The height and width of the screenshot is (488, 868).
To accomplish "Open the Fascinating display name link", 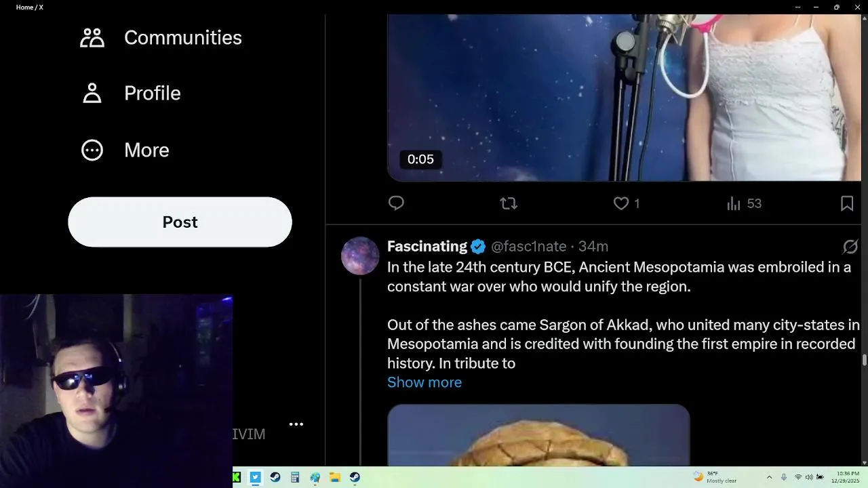I will (x=427, y=246).
